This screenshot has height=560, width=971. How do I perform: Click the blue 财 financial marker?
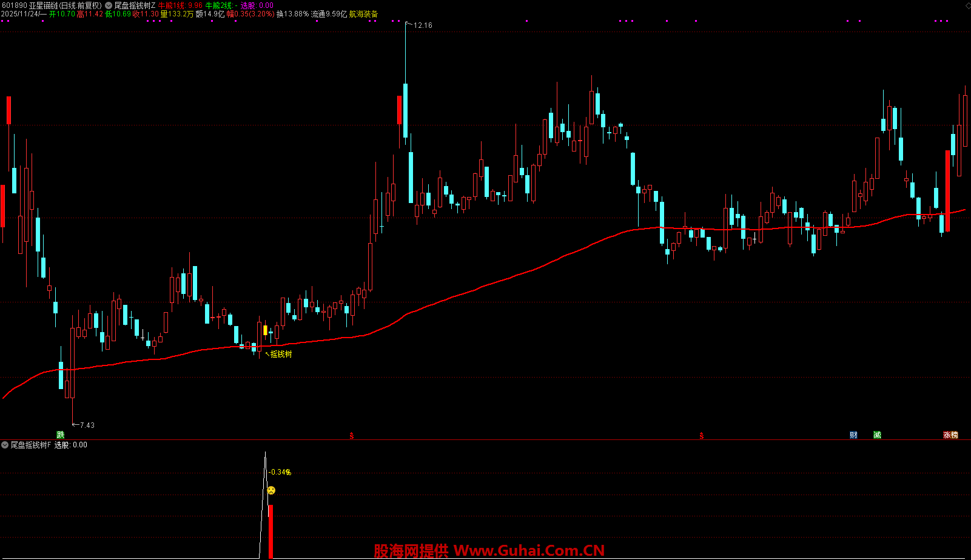pos(853,435)
